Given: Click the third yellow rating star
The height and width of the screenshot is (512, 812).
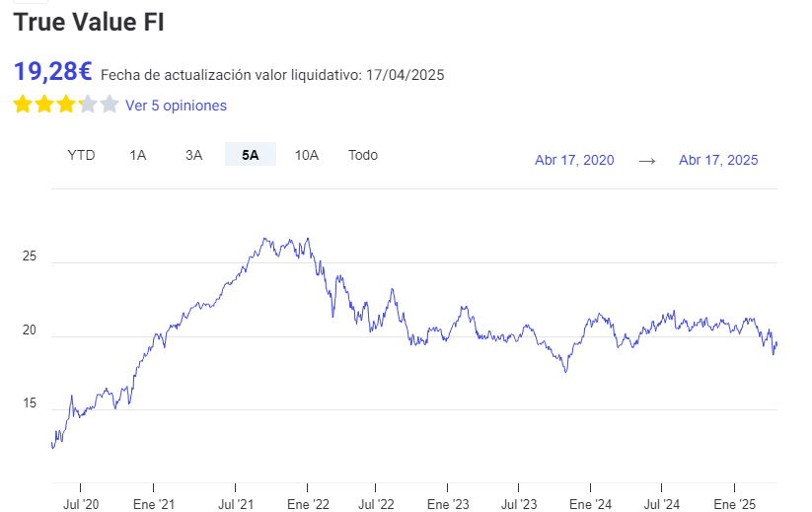Looking at the screenshot, I should (x=66, y=105).
